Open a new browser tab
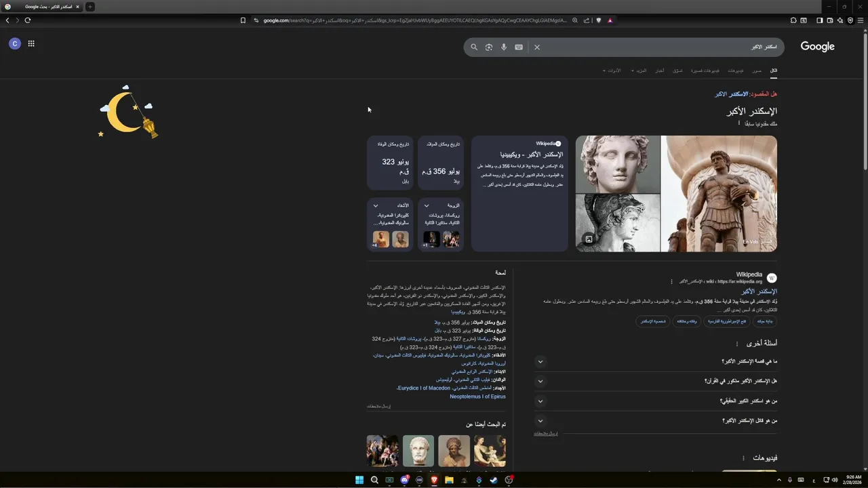The height and width of the screenshot is (488, 868). (90, 7)
